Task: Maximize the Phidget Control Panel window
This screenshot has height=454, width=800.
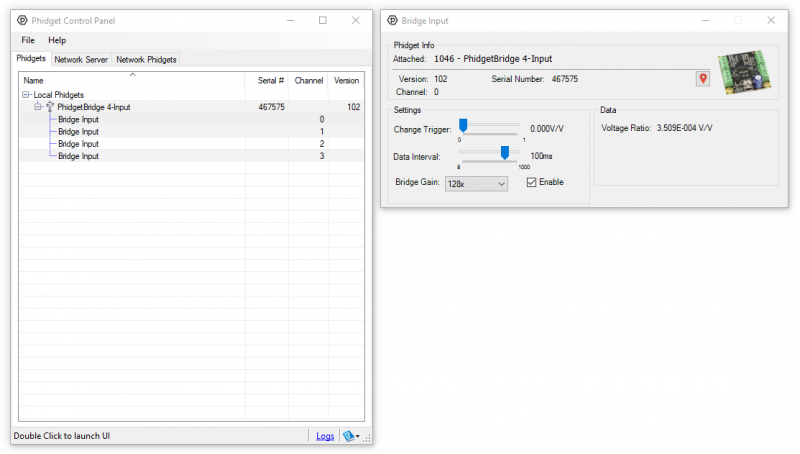Action: click(x=323, y=20)
